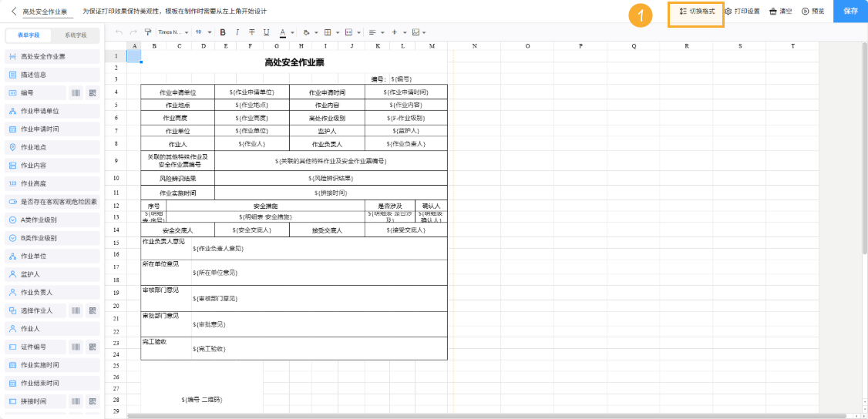Click the horizontal scrollbar at bottom
Viewport: 868px width, 419px height.
tap(487, 416)
